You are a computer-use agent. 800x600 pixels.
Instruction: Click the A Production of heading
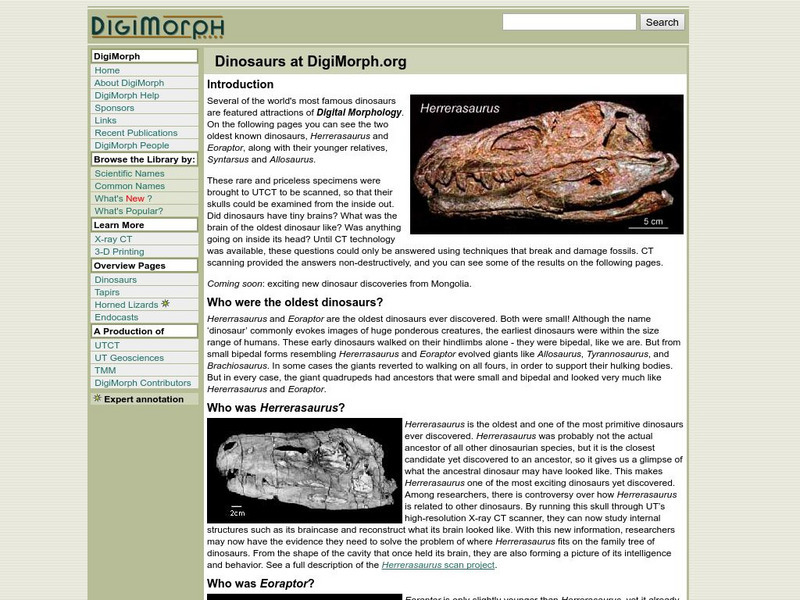(x=144, y=331)
